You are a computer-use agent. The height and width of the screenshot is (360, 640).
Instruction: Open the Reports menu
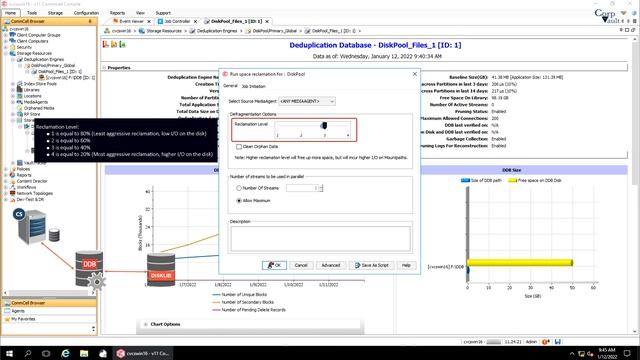tap(117, 13)
